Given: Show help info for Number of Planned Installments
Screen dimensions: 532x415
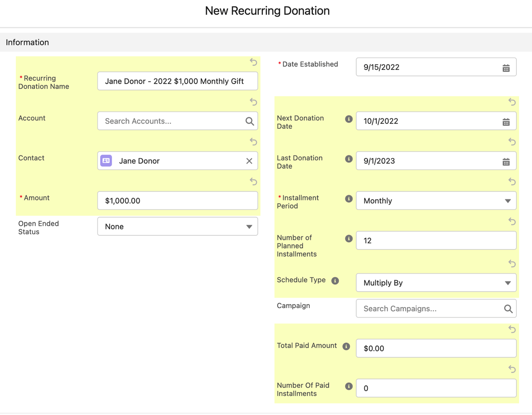Looking at the screenshot, I should pos(349,239).
